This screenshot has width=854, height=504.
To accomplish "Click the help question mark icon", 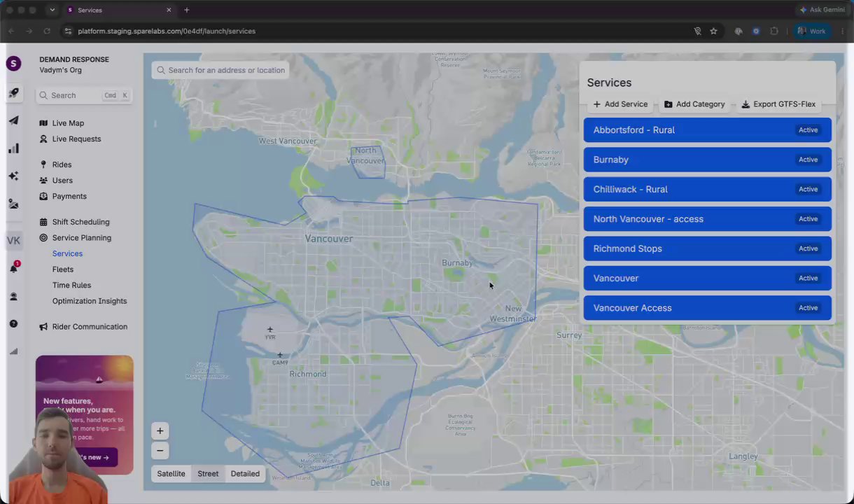I will pos(13,324).
